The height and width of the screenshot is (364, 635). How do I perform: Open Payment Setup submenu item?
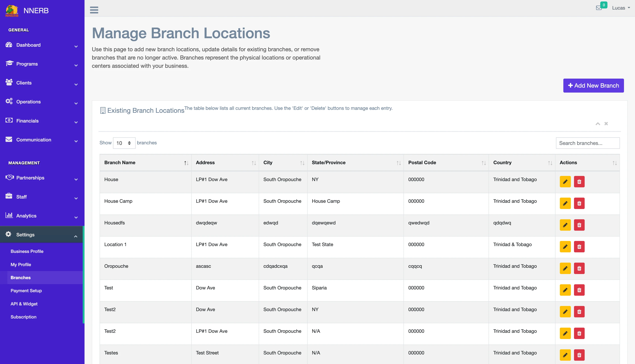coord(26,291)
